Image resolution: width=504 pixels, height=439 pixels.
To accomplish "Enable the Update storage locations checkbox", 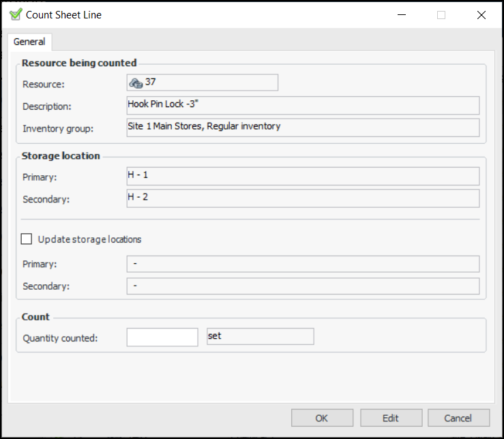I will pyautogui.click(x=27, y=239).
